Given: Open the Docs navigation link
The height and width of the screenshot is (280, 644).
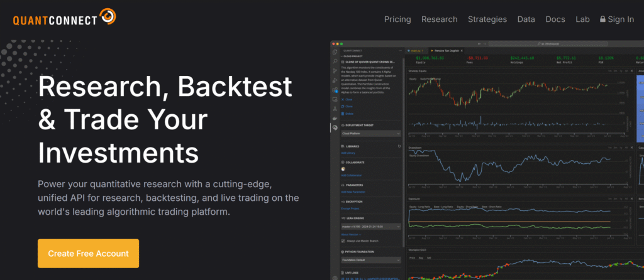Looking at the screenshot, I should [555, 19].
